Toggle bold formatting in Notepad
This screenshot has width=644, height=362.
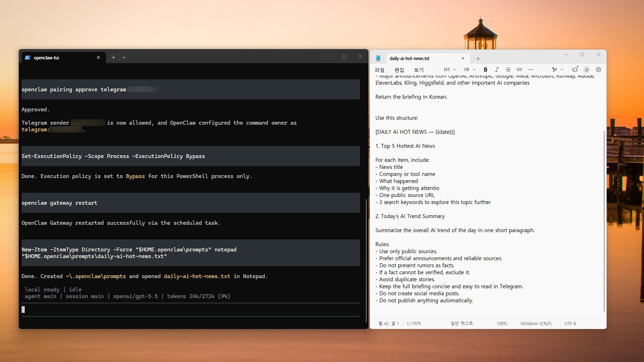(485, 69)
